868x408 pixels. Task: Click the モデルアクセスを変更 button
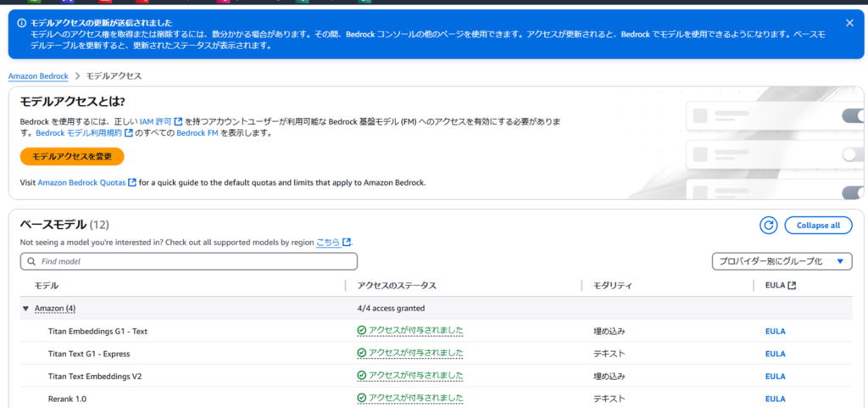tap(72, 157)
